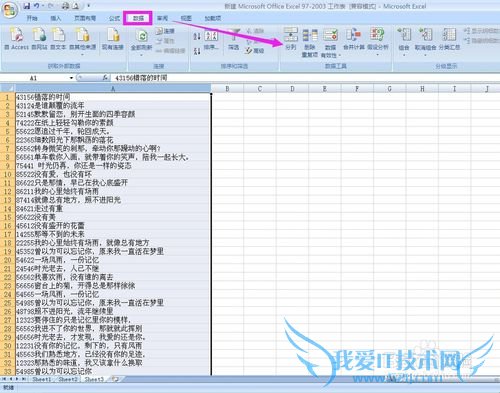Open the Sheet2 worksheet tab

(68, 379)
